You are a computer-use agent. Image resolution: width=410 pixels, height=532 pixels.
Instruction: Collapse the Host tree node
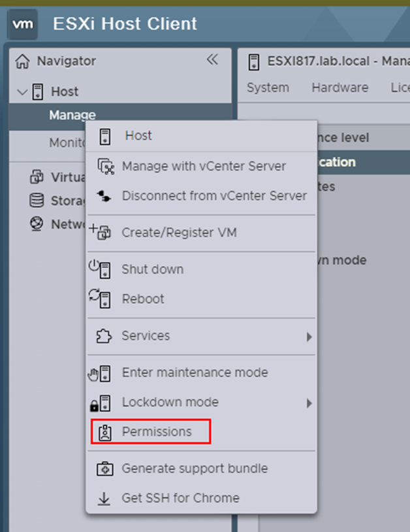pos(22,91)
